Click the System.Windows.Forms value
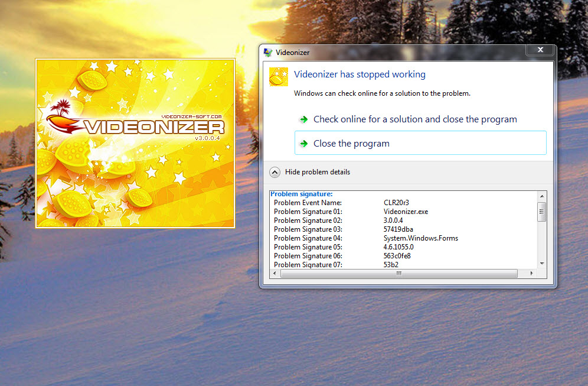The width and height of the screenshot is (588, 386). pyautogui.click(x=421, y=238)
